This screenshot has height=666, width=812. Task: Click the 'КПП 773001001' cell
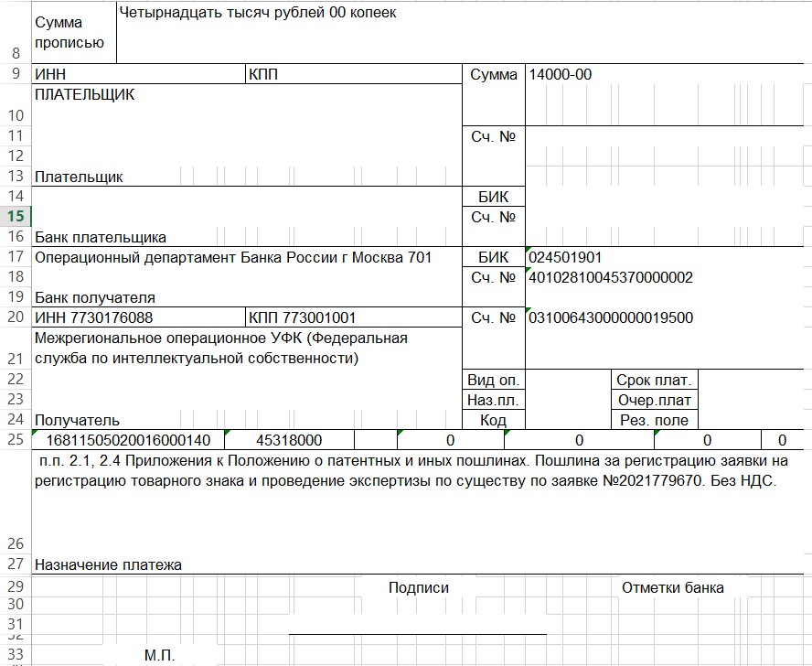pos(354,317)
